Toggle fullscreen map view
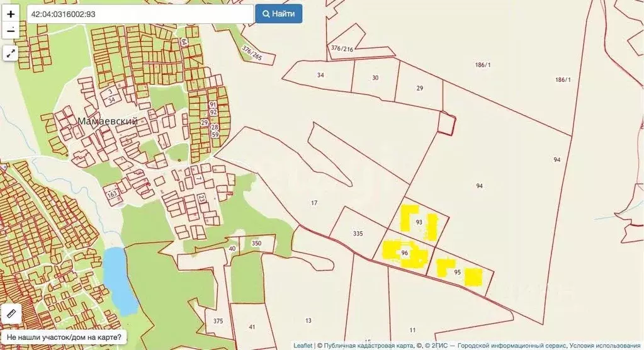Image resolution: width=644 pixels, height=350 pixels. (x=11, y=54)
